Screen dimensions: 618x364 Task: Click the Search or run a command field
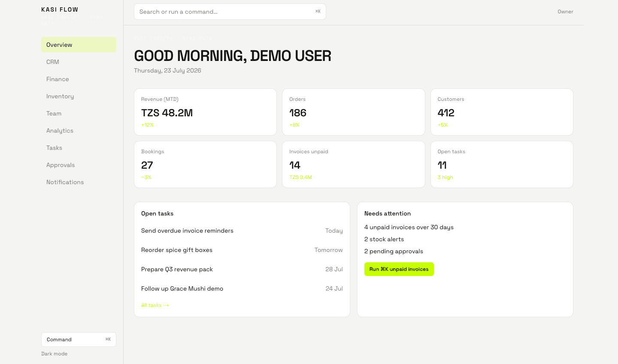(230, 12)
